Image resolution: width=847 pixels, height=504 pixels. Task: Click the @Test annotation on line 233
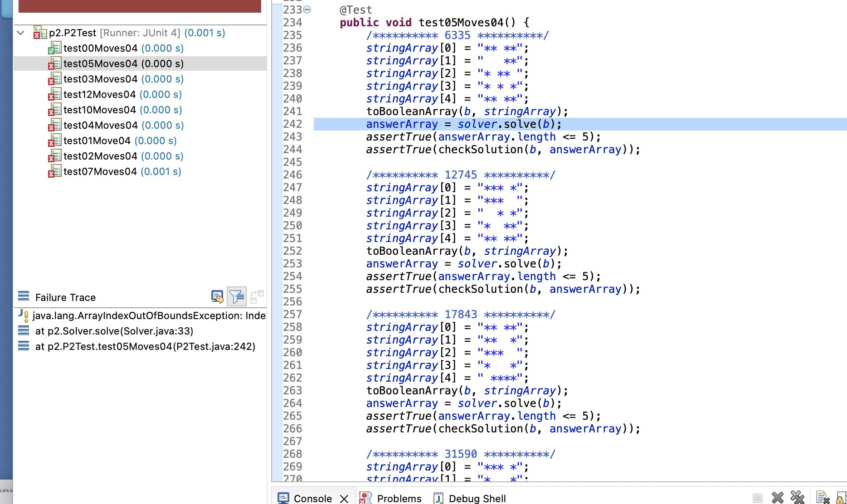[356, 10]
